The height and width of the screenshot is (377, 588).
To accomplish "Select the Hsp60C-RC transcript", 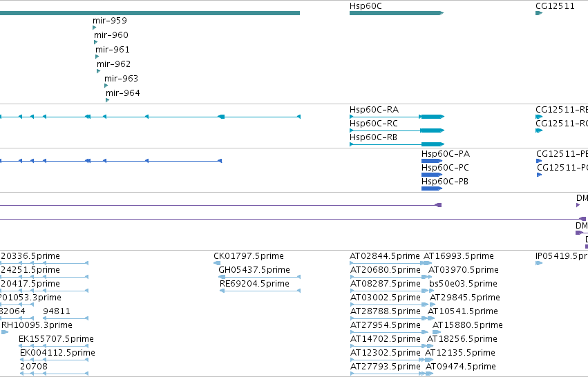I will 397,130.
